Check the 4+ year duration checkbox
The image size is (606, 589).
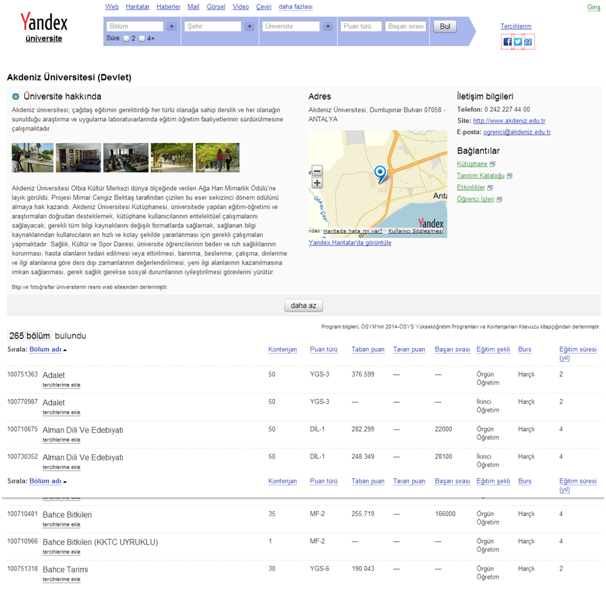coord(142,38)
